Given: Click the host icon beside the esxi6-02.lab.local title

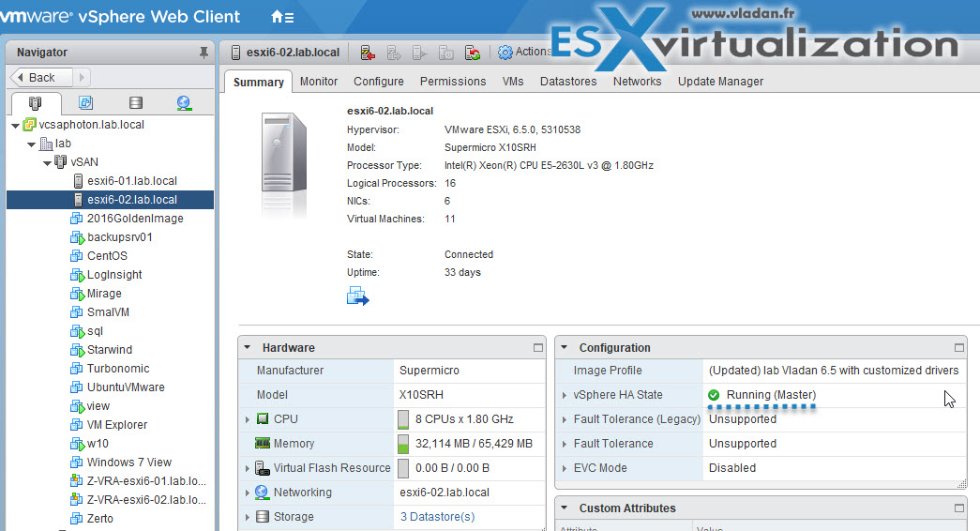Looking at the screenshot, I should pos(235,53).
